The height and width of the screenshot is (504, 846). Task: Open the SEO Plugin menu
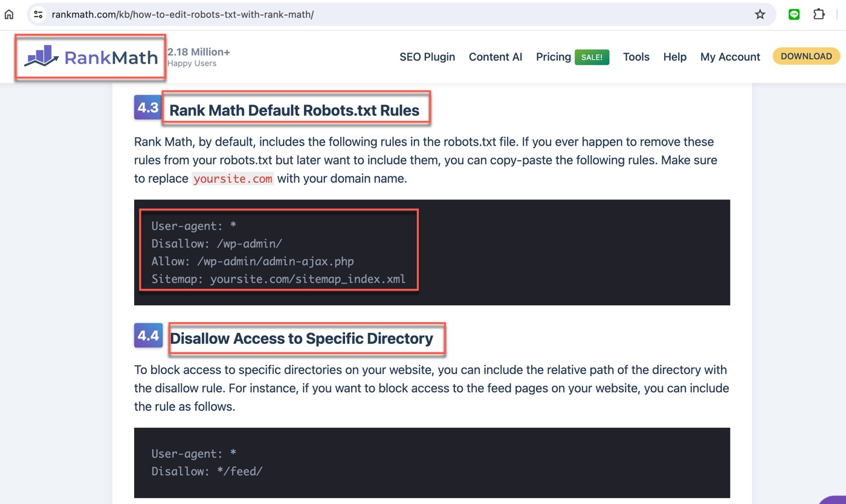pos(427,57)
